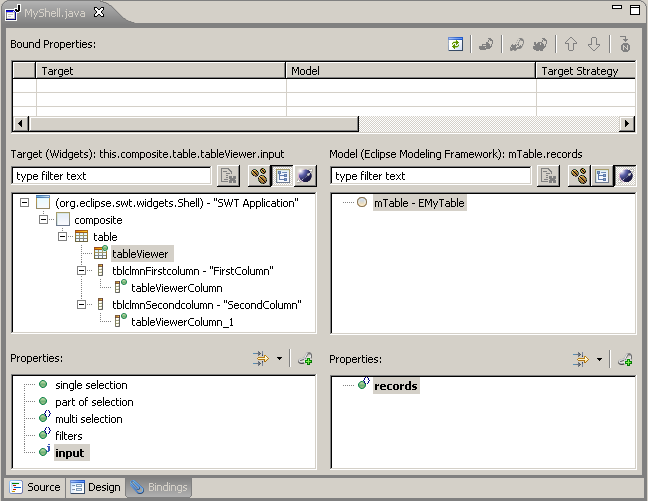Collapse the composite tree node
The width and height of the screenshot is (648, 501).
[43, 219]
